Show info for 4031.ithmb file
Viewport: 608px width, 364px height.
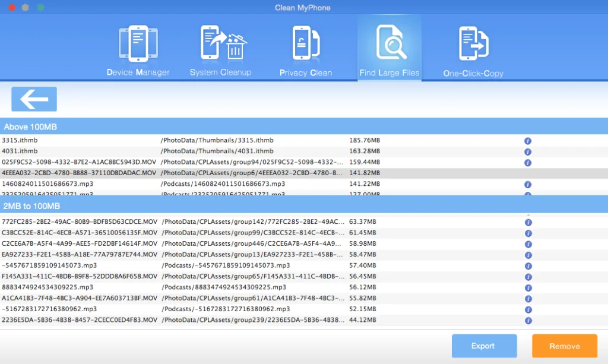pyautogui.click(x=528, y=151)
